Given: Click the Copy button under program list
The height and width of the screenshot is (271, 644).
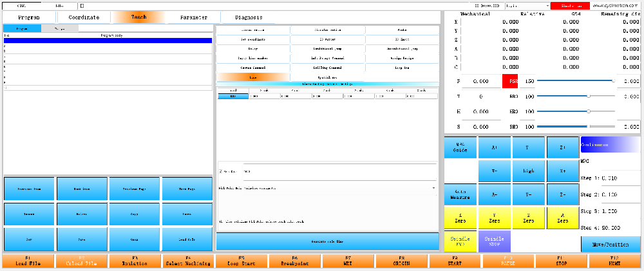Looking at the screenshot, I should 135,214.
